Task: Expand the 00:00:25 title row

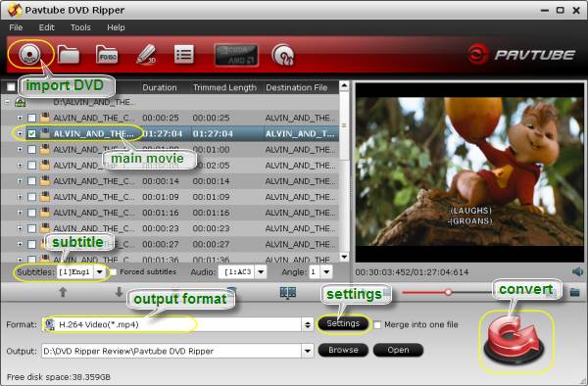Action: click(x=20, y=118)
